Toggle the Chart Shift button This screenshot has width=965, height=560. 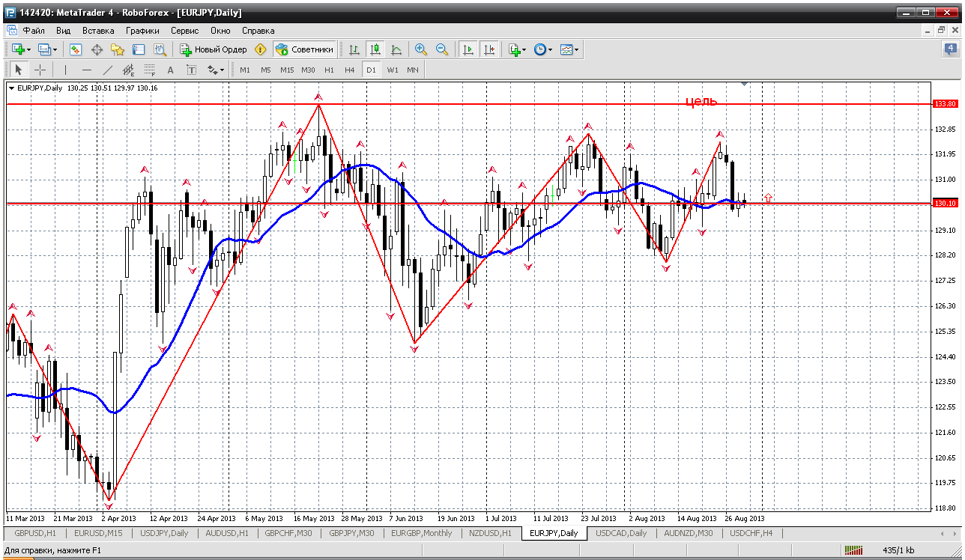(489, 49)
